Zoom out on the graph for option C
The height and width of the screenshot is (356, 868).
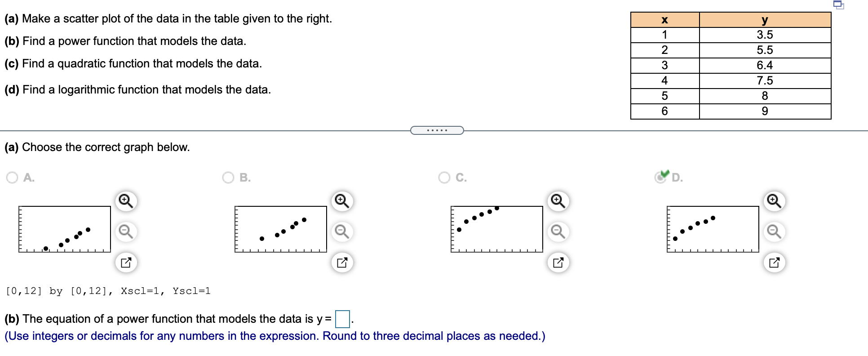pos(558,231)
